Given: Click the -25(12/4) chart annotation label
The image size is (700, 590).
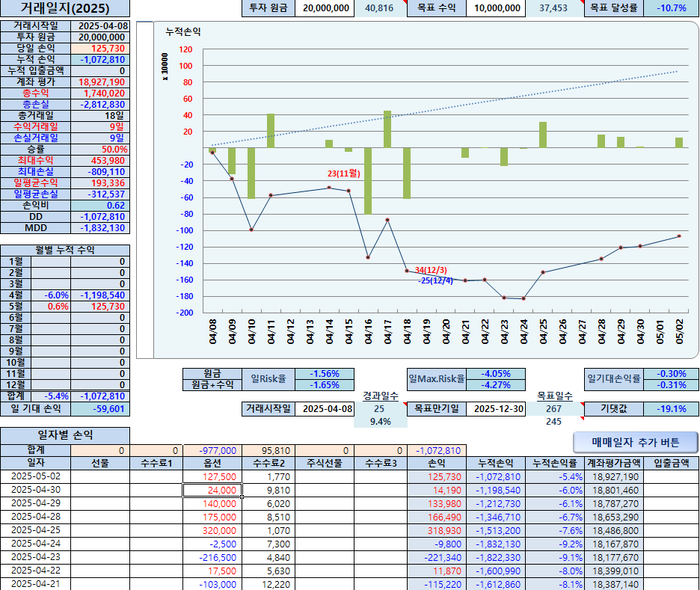Looking at the screenshot, I should click(435, 280).
